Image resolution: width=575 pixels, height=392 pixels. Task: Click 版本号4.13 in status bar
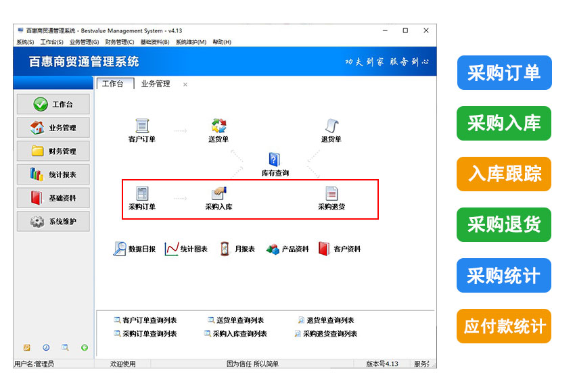[382, 364]
